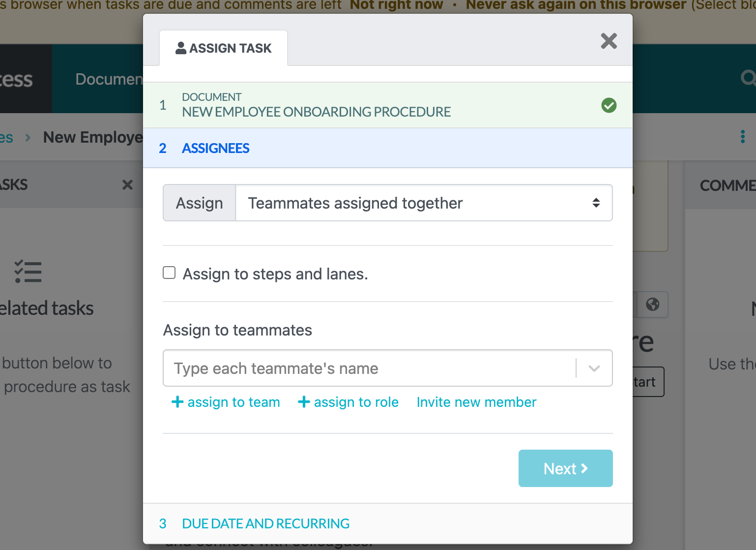The width and height of the screenshot is (756, 550).
Task: Click the Next button
Action: pos(565,468)
